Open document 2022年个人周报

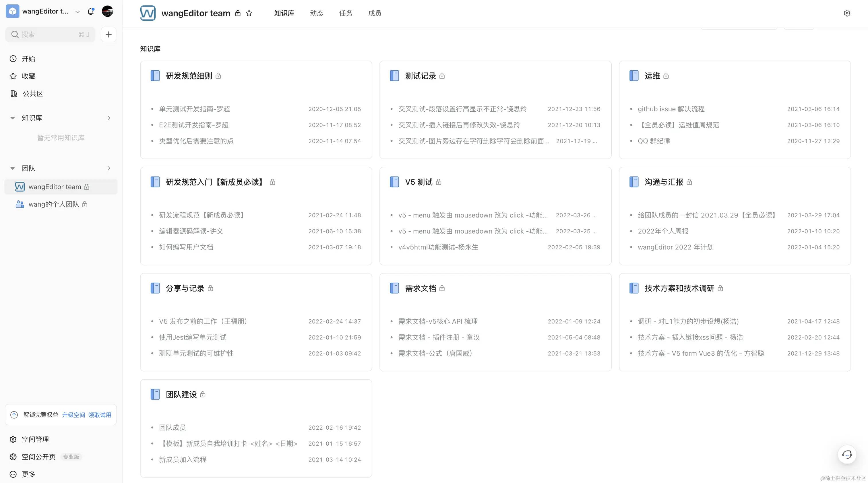pyautogui.click(x=663, y=231)
